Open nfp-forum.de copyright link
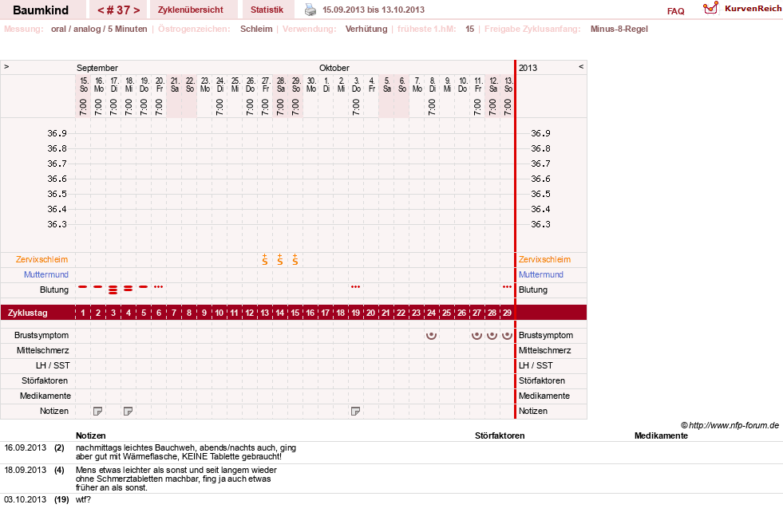This screenshot has height=532, width=783. (730, 425)
